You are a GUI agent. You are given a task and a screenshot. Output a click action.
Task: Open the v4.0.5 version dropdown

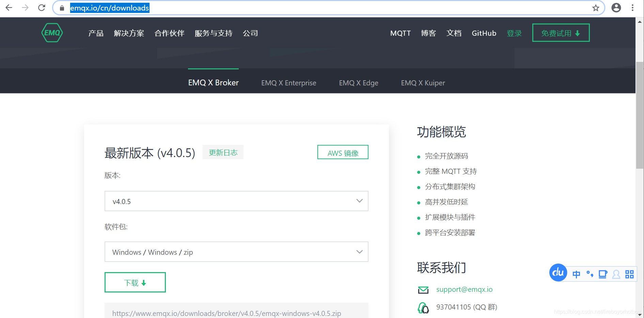tap(236, 201)
